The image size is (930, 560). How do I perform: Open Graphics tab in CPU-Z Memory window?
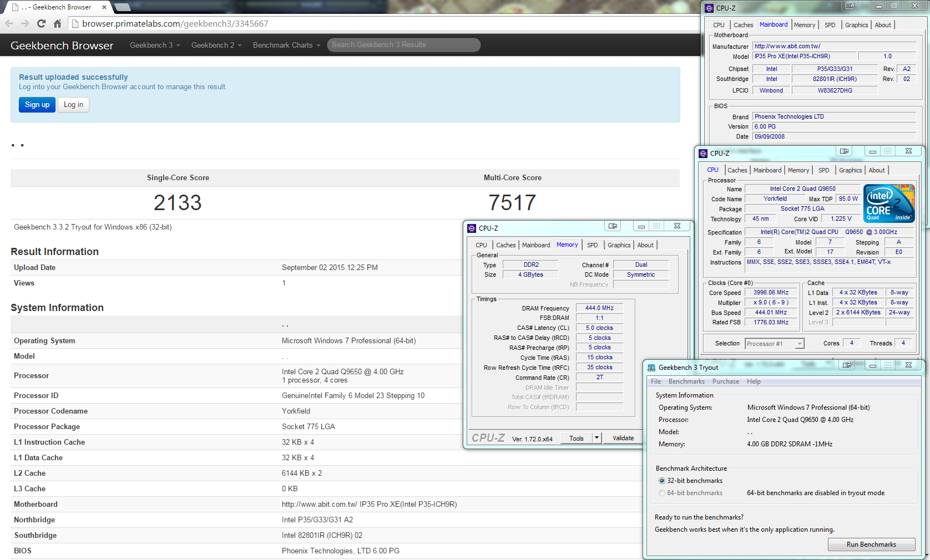(x=619, y=245)
